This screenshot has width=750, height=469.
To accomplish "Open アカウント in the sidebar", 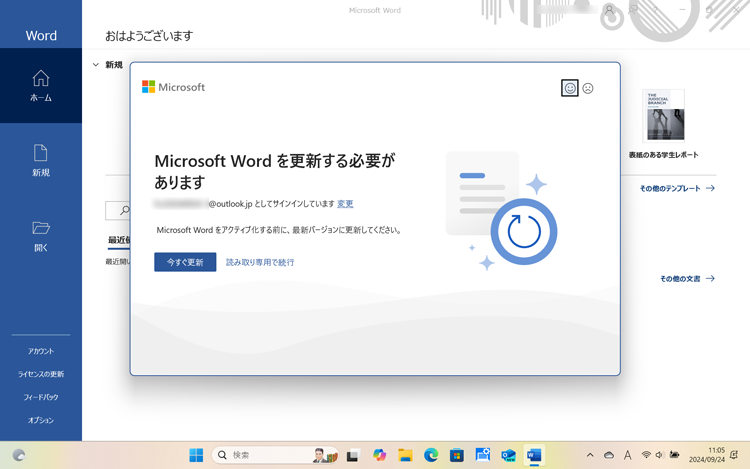I will pyautogui.click(x=41, y=351).
